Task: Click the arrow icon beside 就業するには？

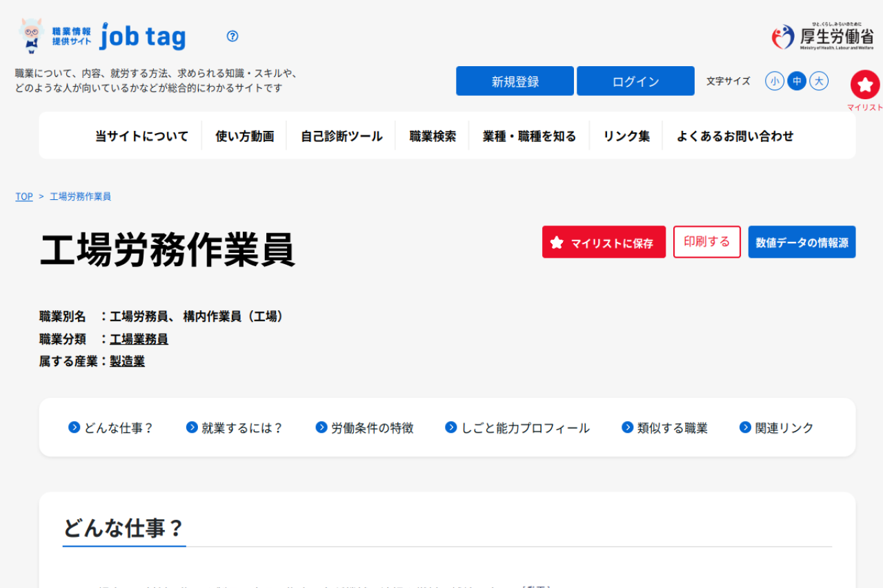Action: [192, 427]
